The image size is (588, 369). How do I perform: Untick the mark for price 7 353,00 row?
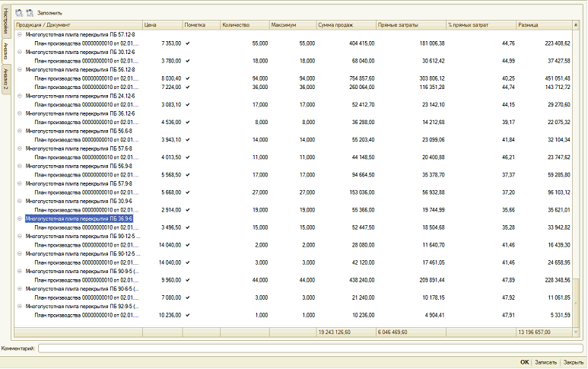pyautogui.click(x=187, y=43)
